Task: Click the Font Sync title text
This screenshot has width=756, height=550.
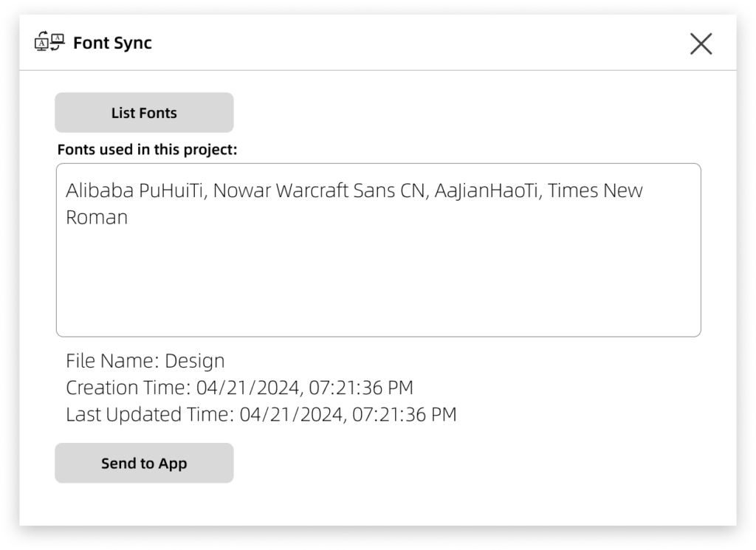Action: click(x=112, y=43)
